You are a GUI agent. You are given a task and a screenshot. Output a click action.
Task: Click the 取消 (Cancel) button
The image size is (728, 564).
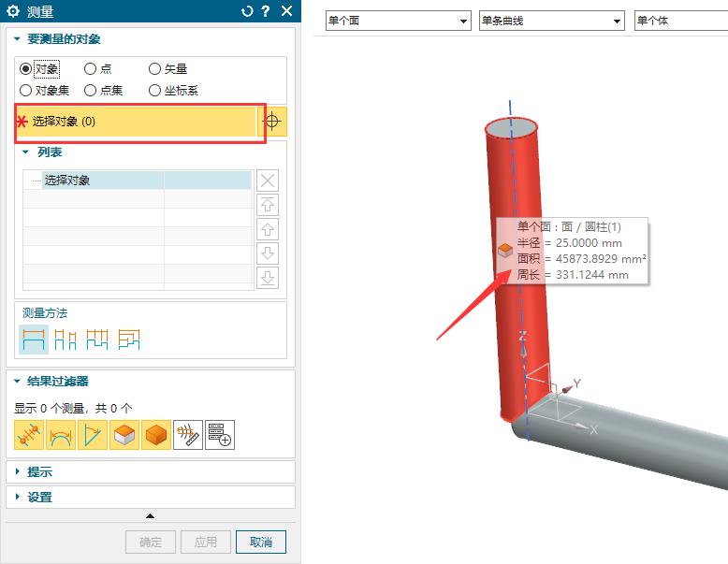tap(261, 542)
